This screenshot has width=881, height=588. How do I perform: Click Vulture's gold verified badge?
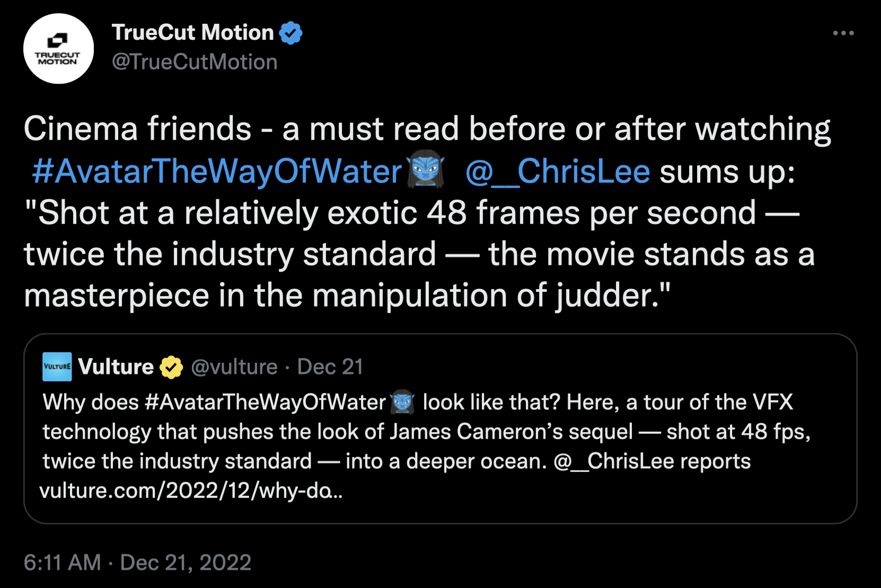tap(171, 367)
